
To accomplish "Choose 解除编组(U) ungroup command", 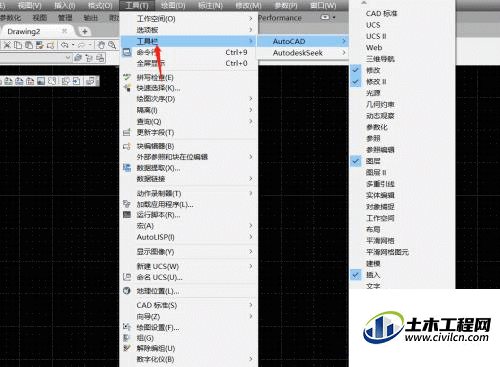I will pyautogui.click(x=188, y=349).
